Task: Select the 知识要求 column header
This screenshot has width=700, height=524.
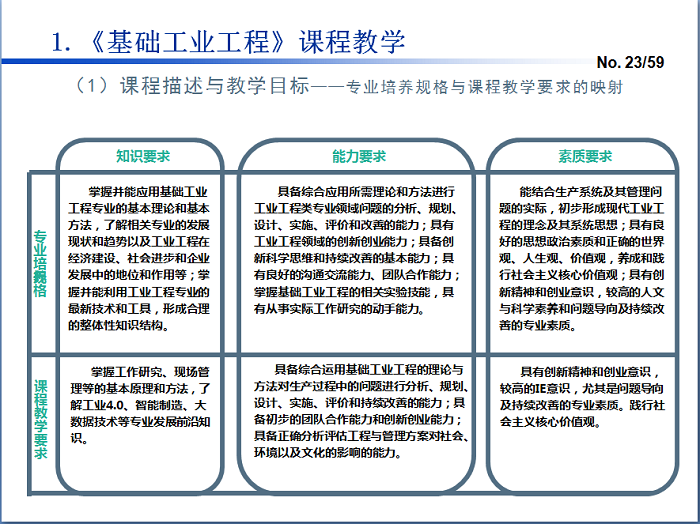Action: pyautogui.click(x=143, y=156)
